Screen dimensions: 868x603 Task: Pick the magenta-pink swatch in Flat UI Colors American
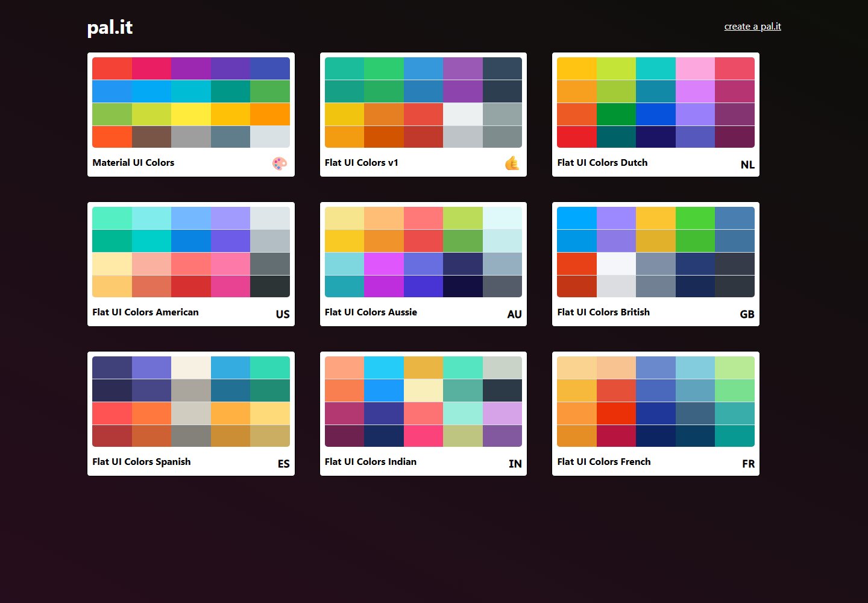[230, 286]
